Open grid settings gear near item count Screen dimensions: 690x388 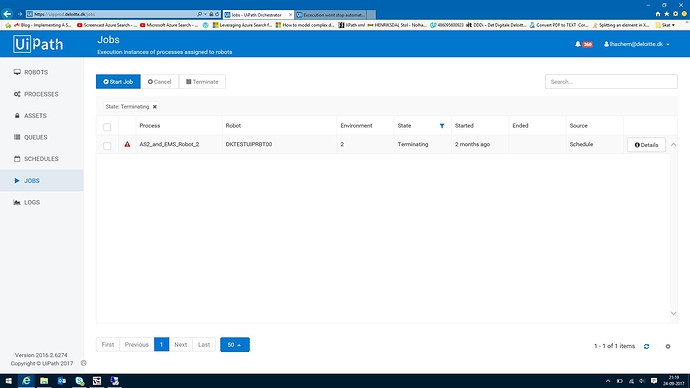click(668, 346)
